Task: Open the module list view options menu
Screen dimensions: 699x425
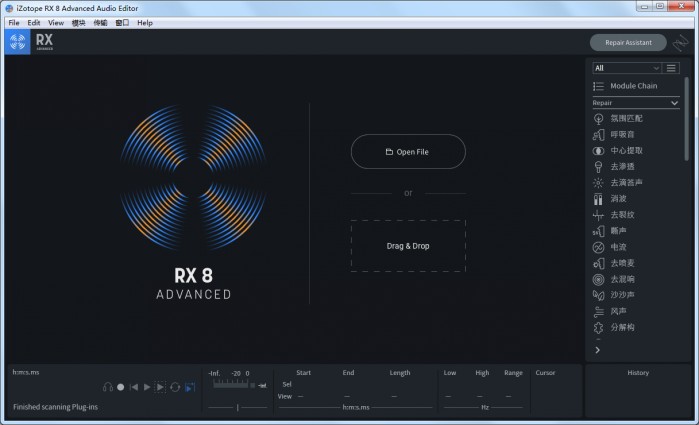Action: pos(671,68)
